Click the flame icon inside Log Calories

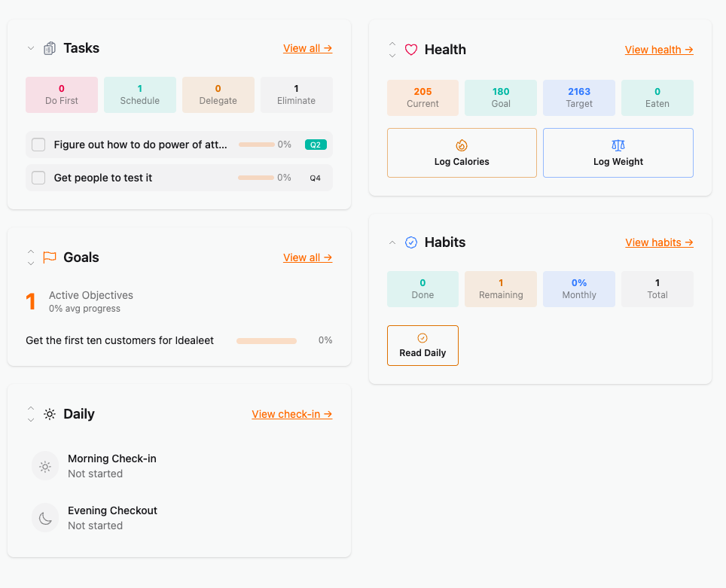tap(462, 143)
